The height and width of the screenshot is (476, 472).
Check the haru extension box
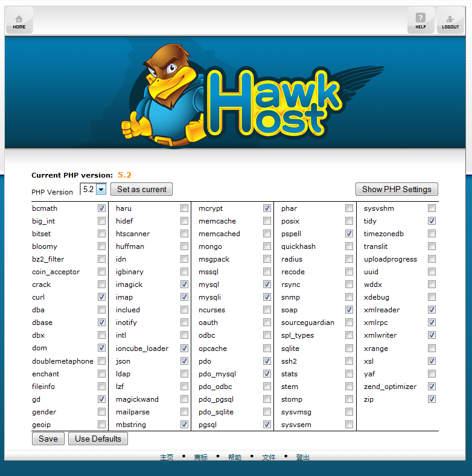pos(184,208)
